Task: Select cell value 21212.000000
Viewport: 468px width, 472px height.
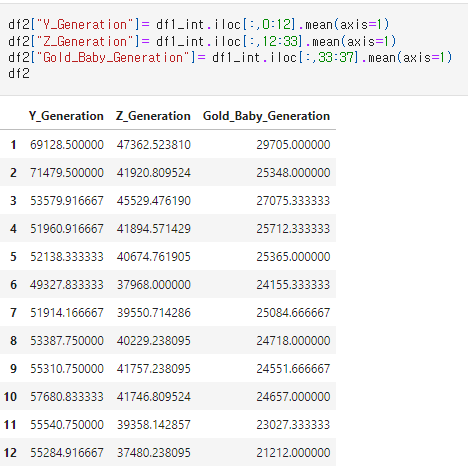Action: click(293, 453)
